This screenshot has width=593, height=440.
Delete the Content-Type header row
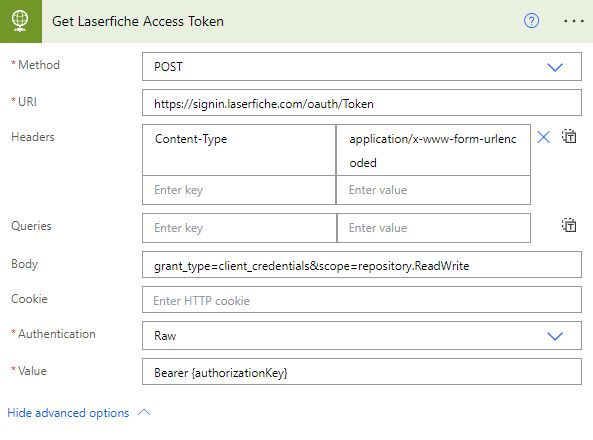pyautogui.click(x=543, y=137)
